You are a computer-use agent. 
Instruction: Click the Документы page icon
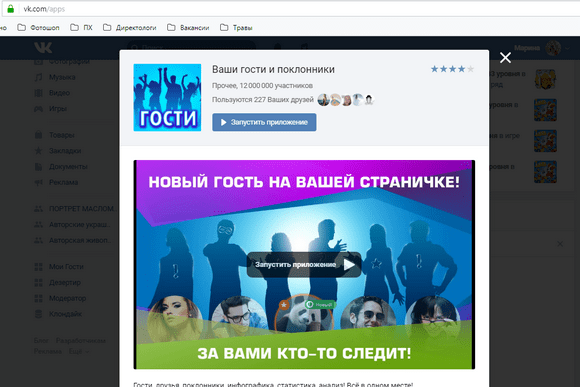click(38, 166)
